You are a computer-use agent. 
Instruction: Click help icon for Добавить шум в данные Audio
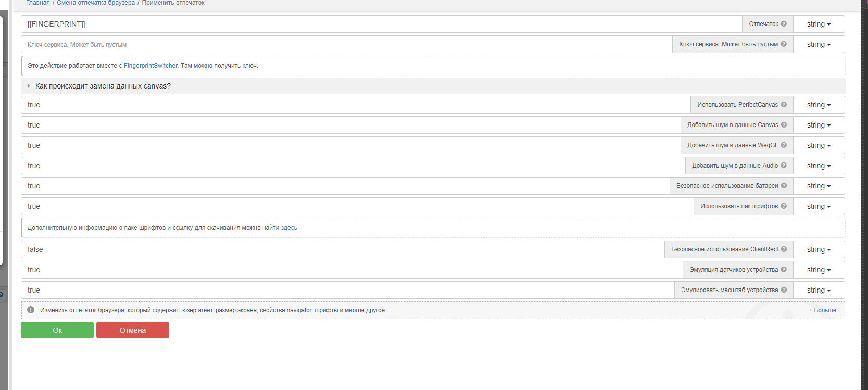point(784,166)
